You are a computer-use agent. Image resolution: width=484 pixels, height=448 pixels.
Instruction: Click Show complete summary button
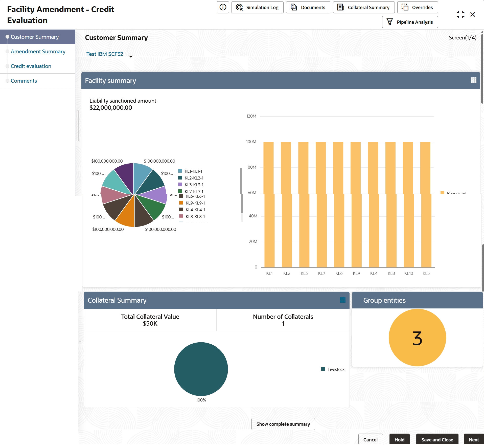coord(283,424)
